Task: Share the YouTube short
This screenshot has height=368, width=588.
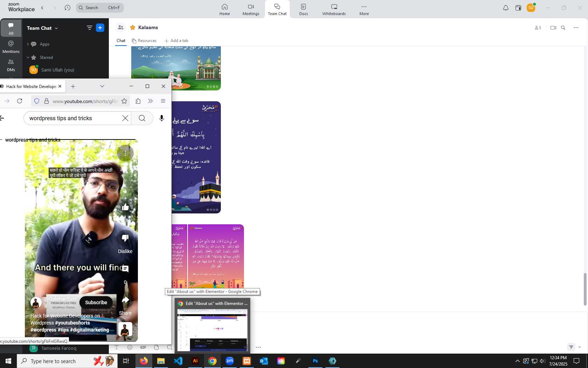Action: coord(125,300)
